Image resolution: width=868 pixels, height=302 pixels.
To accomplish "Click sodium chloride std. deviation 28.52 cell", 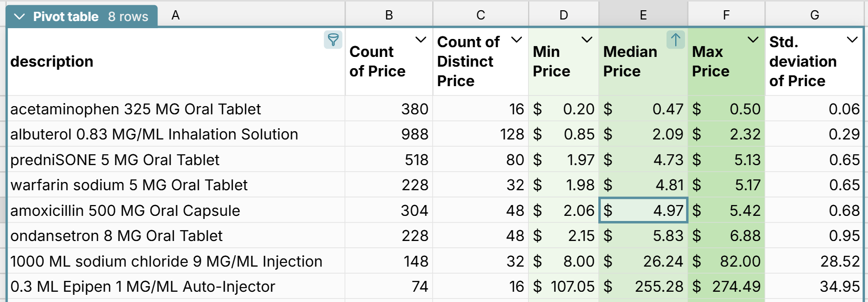I will click(814, 261).
